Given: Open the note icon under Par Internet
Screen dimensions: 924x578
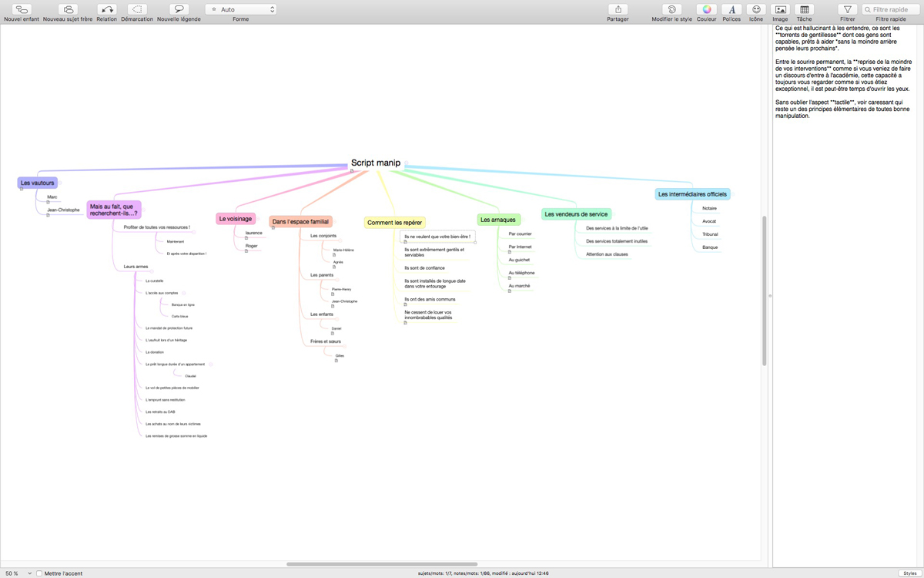Looking at the screenshot, I should tap(510, 252).
